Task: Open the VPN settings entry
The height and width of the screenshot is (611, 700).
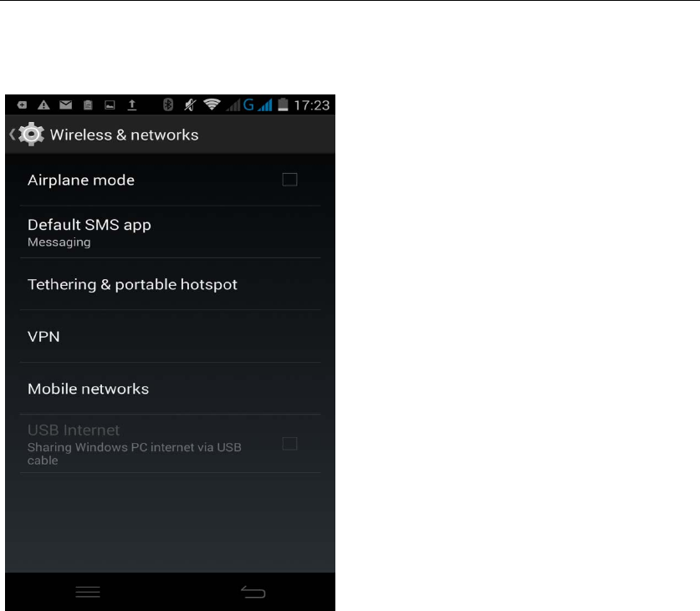Action: pos(170,337)
